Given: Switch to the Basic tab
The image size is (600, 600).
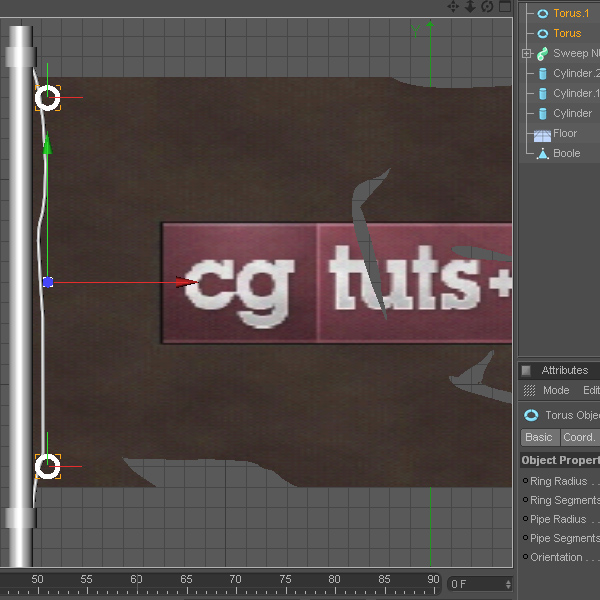Looking at the screenshot, I should point(540,437).
